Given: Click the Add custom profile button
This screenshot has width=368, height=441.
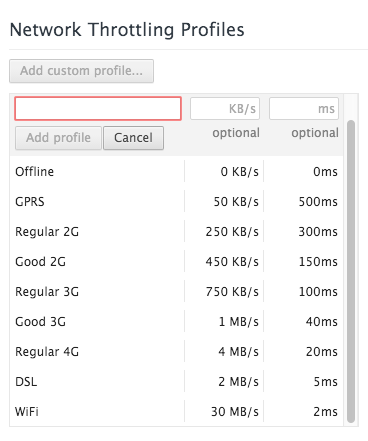Looking at the screenshot, I should point(81,71).
